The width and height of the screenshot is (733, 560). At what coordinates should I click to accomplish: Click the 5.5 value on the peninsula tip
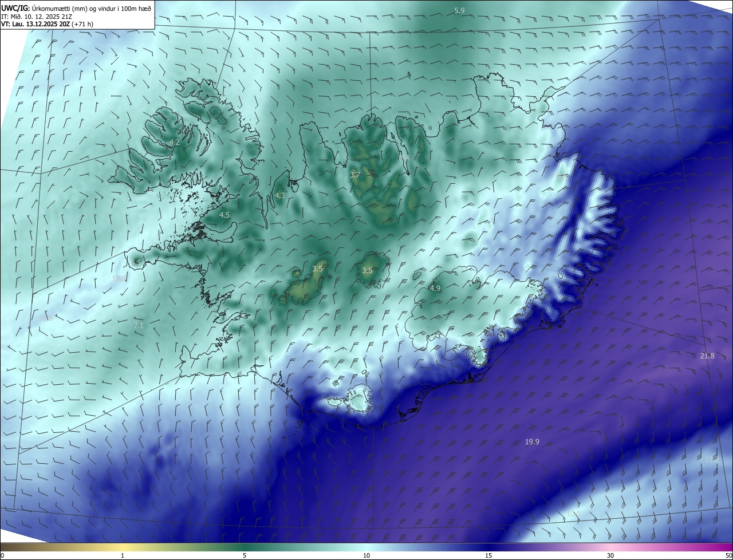click(x=137, y=262)
